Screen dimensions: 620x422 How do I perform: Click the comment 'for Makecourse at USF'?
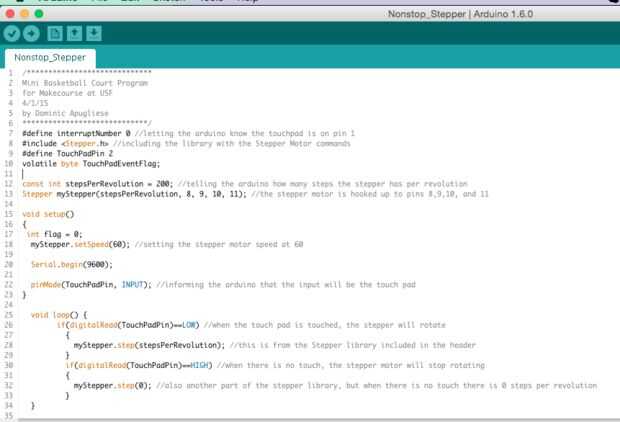click(67, 93)
